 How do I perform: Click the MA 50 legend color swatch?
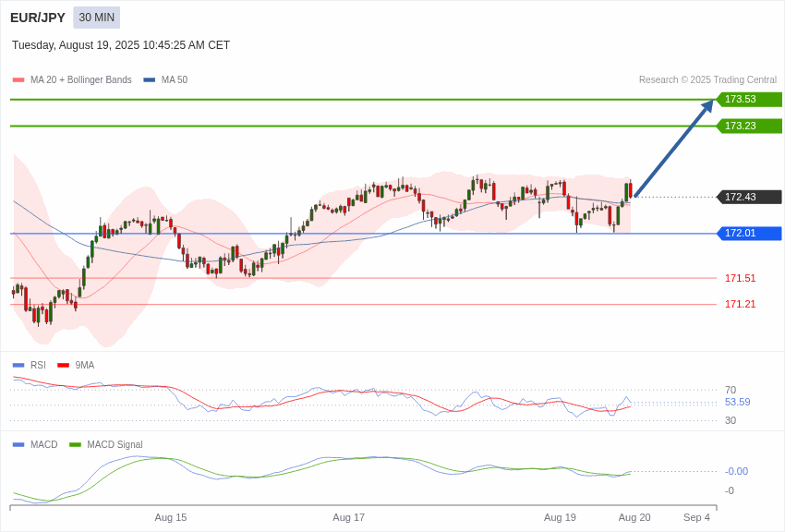tap(150, 80)
